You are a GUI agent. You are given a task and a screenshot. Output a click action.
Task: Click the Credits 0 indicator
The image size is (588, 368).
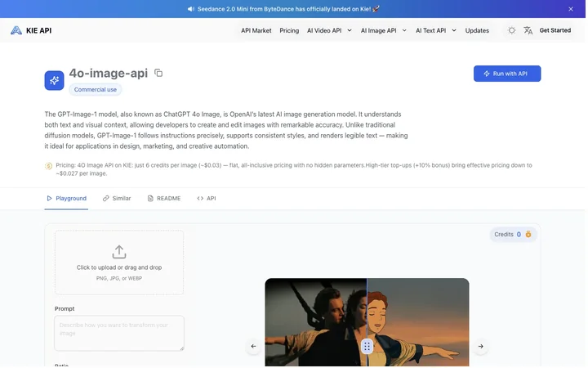pos(513,235)
